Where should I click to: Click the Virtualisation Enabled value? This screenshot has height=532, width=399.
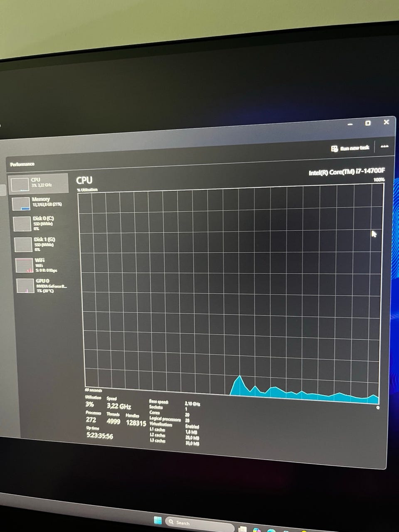(192, 426)
